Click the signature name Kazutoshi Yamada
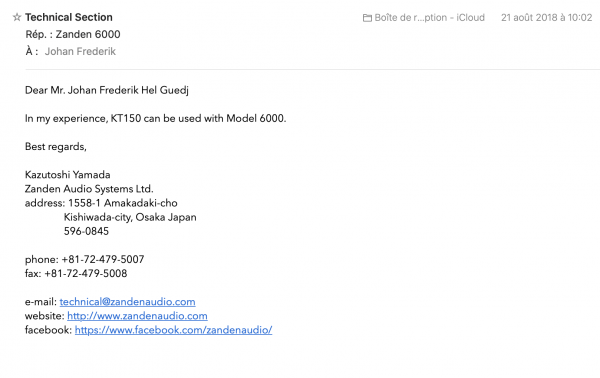This screenshot has height=378, width=600. 68,175
